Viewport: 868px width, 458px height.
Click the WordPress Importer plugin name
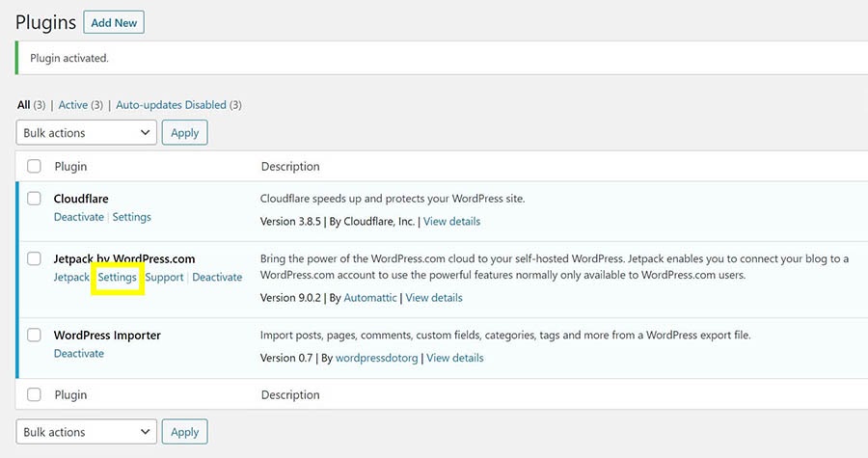[x=107, y=336]
